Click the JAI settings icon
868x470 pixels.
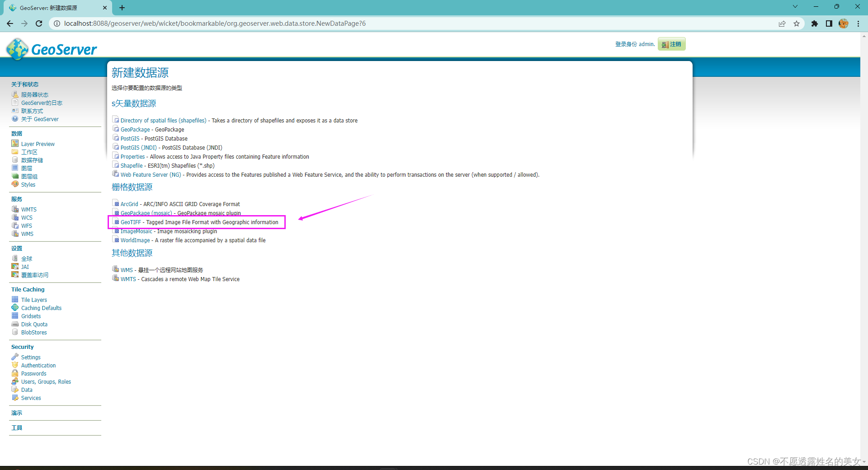[x=15, y=267]
